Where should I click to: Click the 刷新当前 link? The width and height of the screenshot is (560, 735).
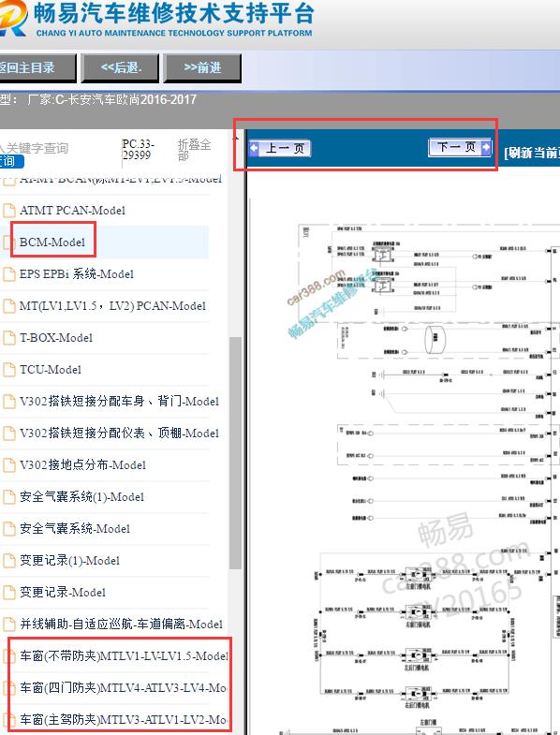531,153
